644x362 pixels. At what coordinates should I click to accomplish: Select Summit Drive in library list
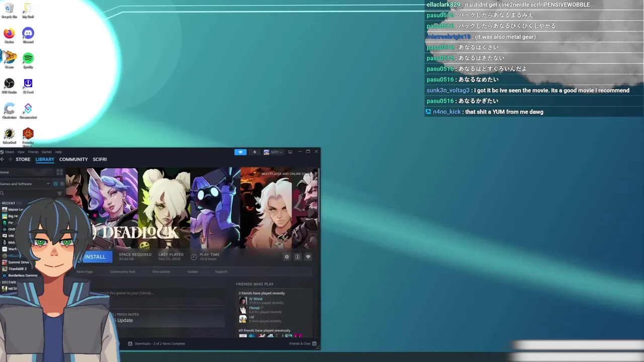tap(16, 262)
